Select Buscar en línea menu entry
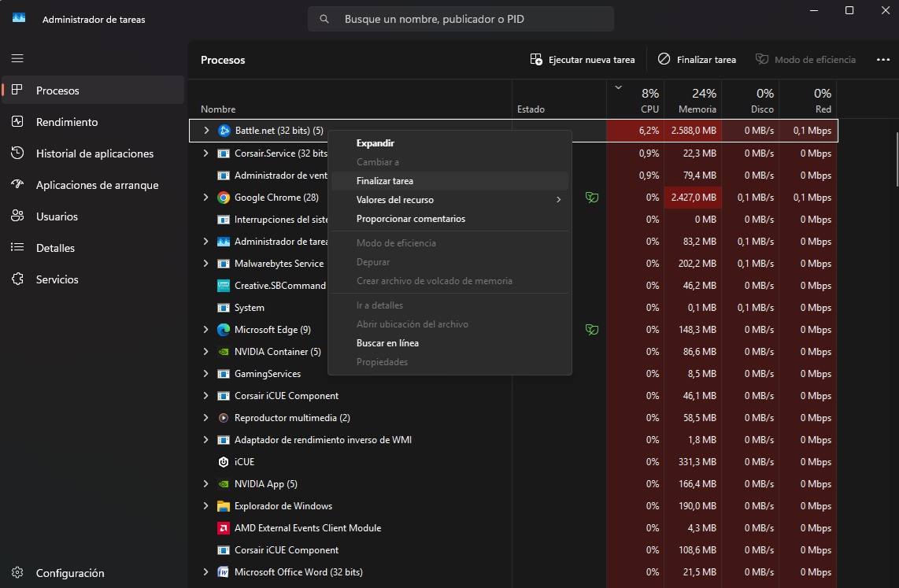 [x=387, y=343]
